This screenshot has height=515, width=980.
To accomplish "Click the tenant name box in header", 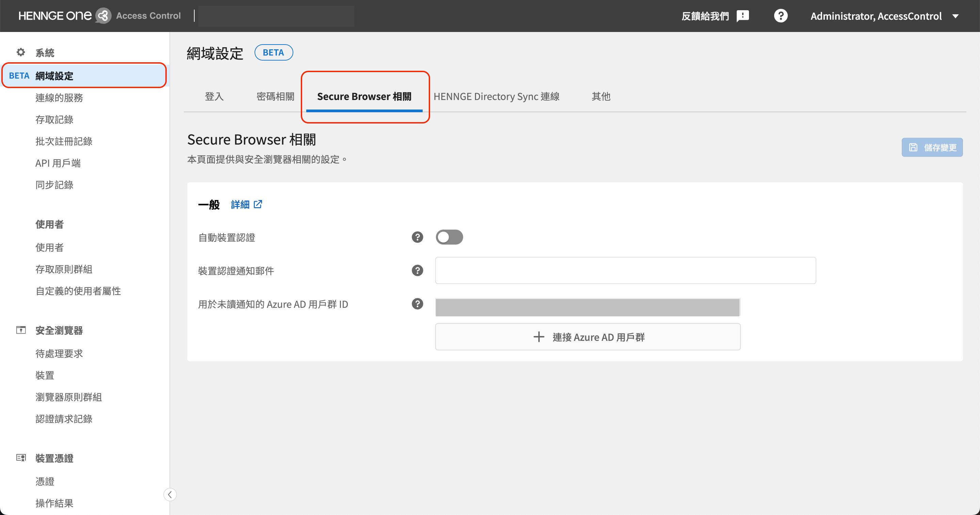I will 276,16.
